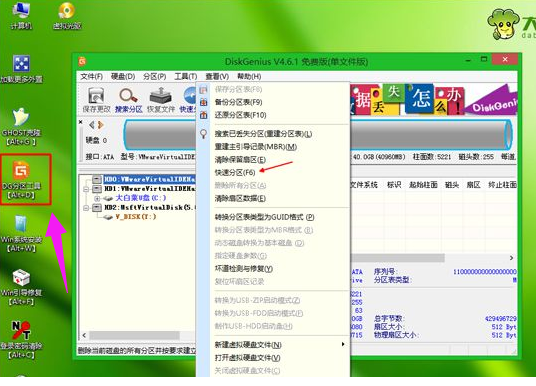536x386 pixels.
Task: Click the 磁头 column header
Action: point(452,185)
